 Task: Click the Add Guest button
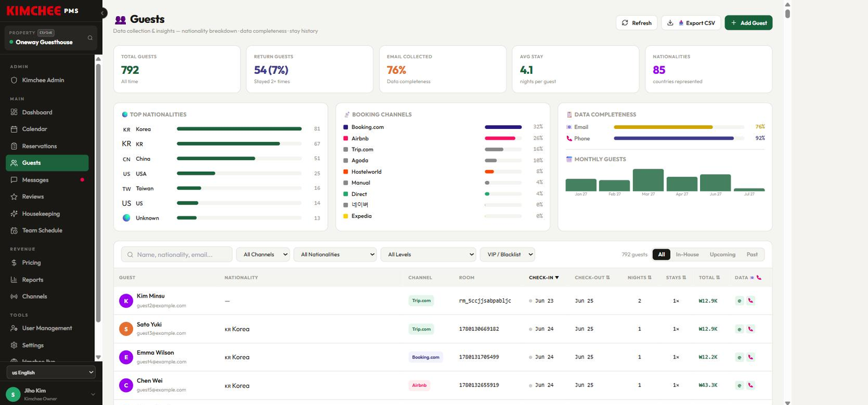point(748,23)
